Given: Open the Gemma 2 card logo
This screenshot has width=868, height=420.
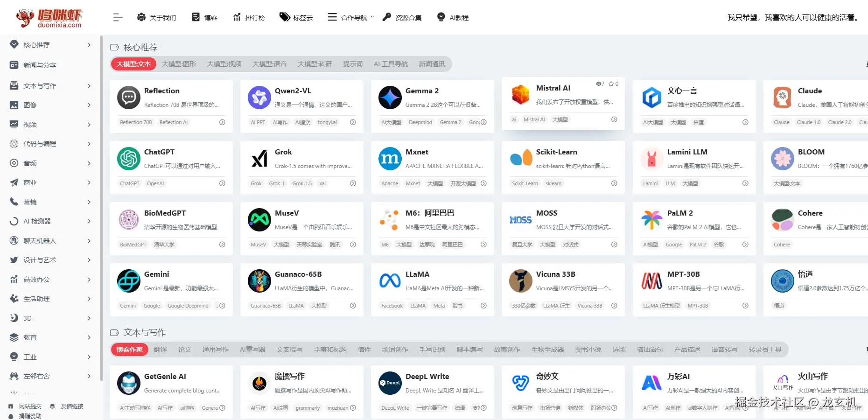Looking at the screenshot, I should tap(390, 98).
